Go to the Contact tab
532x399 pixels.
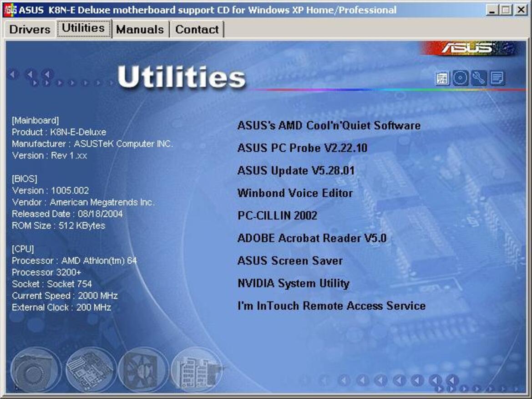(197, 29)
